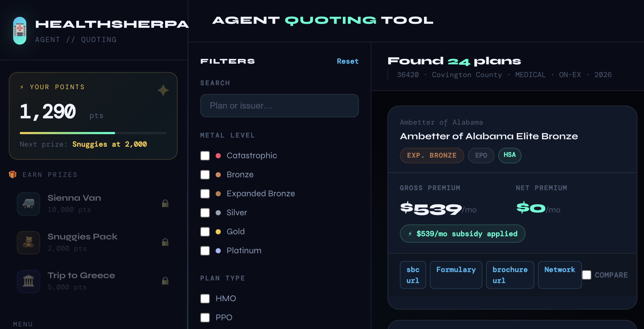The width and height of the screenshot is (644, 329).
Task: Check the Silver metal level filter
Action: click(x=205, y=213)
